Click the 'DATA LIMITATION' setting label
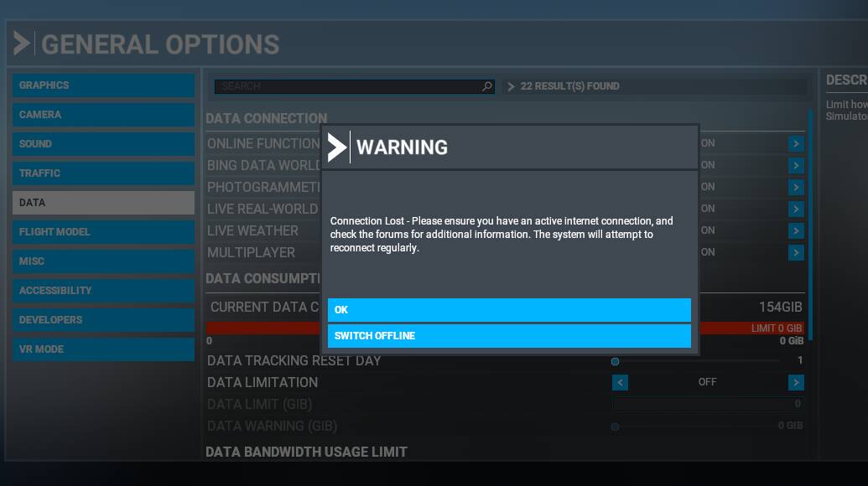868x486 pixels. 262,383
